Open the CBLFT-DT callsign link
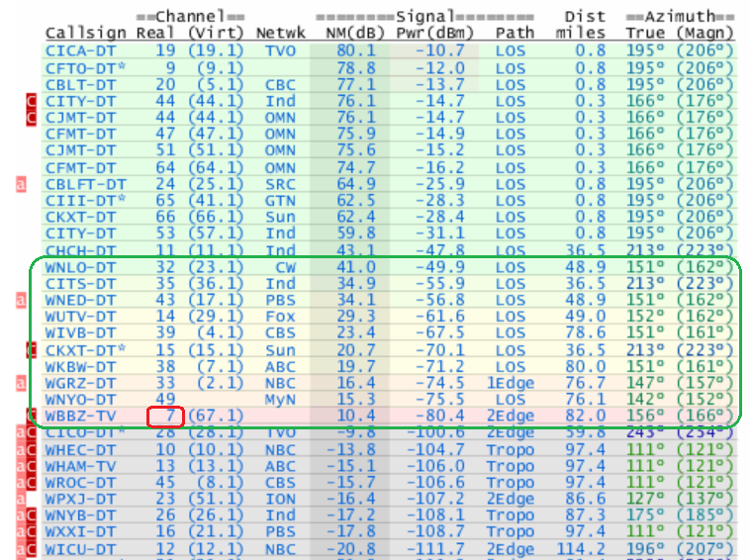 click(x=85, y=185)
